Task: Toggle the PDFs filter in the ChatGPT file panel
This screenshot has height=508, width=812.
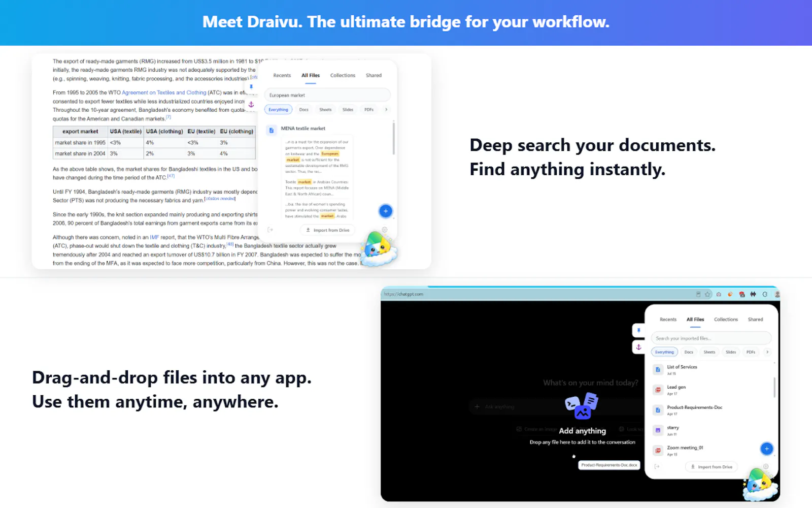Action: pyautogui.click(x=751, y=352)
